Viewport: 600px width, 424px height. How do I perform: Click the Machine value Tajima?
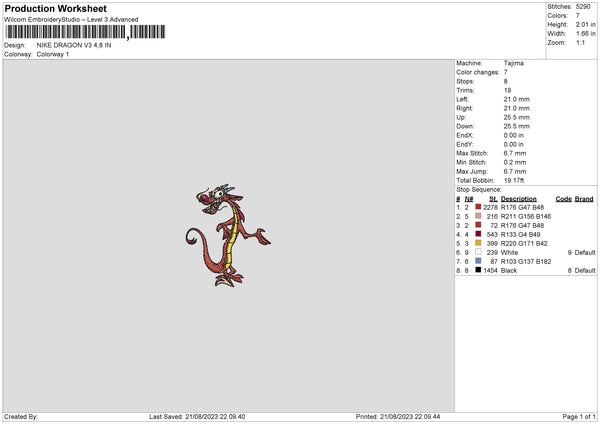(x=514, y=63)
